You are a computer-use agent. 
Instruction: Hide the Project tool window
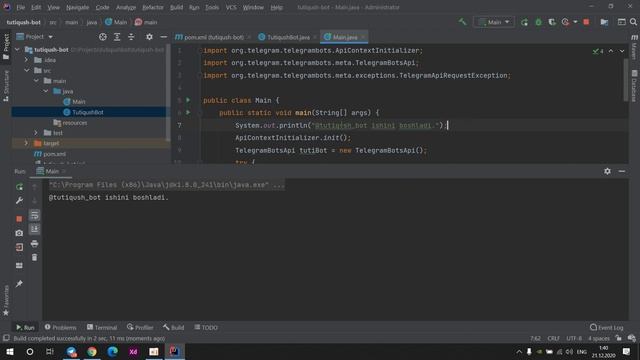pyautogui.click(x=163, y=37)
